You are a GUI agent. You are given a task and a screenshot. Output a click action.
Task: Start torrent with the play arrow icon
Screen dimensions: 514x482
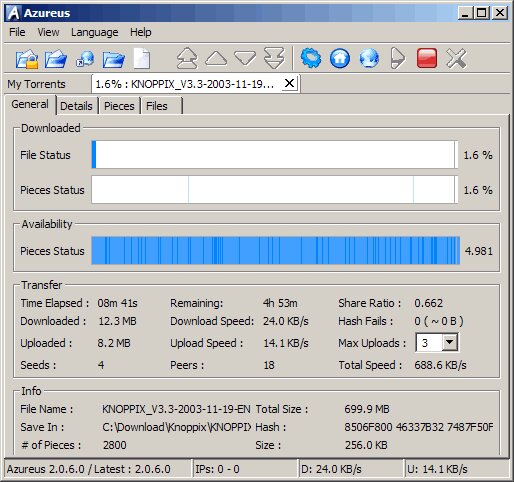[x=398, y=59]
